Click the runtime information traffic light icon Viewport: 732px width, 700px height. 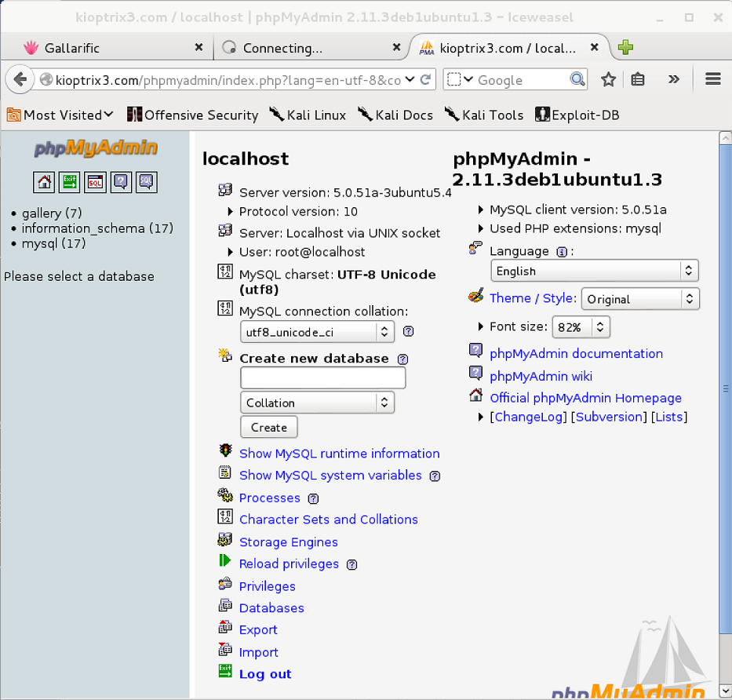pos(225,450)
